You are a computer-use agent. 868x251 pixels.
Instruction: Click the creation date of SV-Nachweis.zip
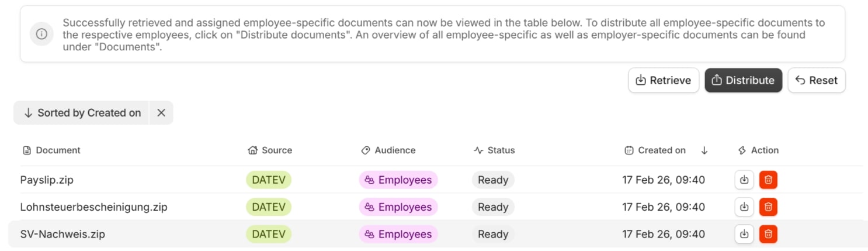[664, 234]
